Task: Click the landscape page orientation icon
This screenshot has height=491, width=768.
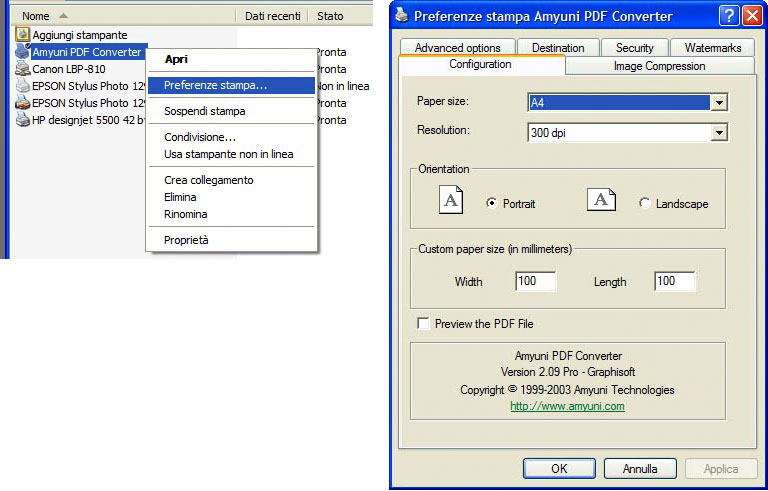Action: [601, 201]
